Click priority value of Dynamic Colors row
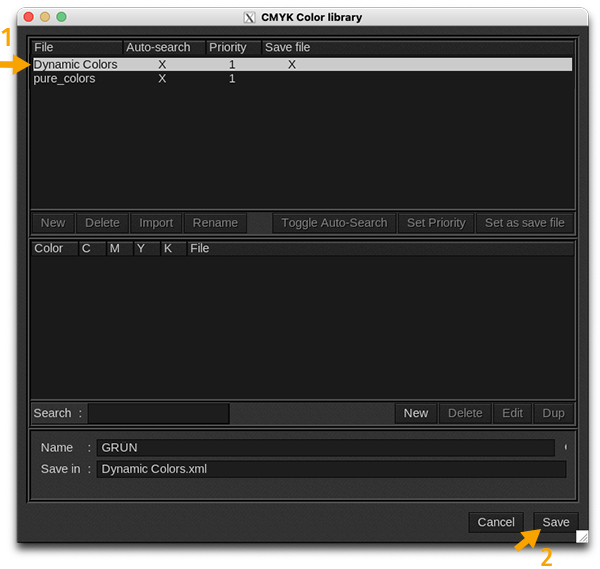Screen dimensions: 600x569 tap(232, 65)
